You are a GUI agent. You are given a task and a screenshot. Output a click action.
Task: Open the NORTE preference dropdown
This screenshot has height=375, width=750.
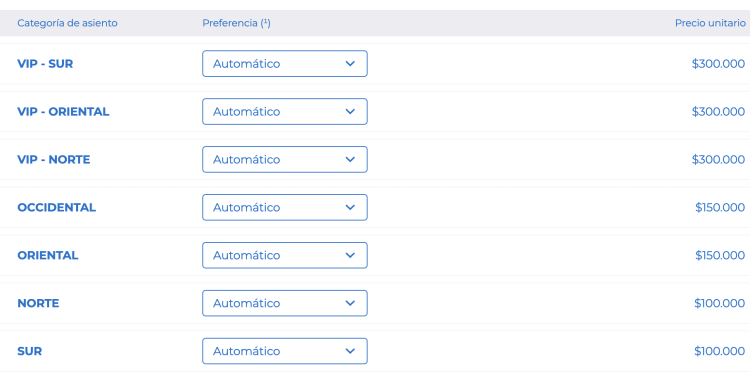point(285,303)
